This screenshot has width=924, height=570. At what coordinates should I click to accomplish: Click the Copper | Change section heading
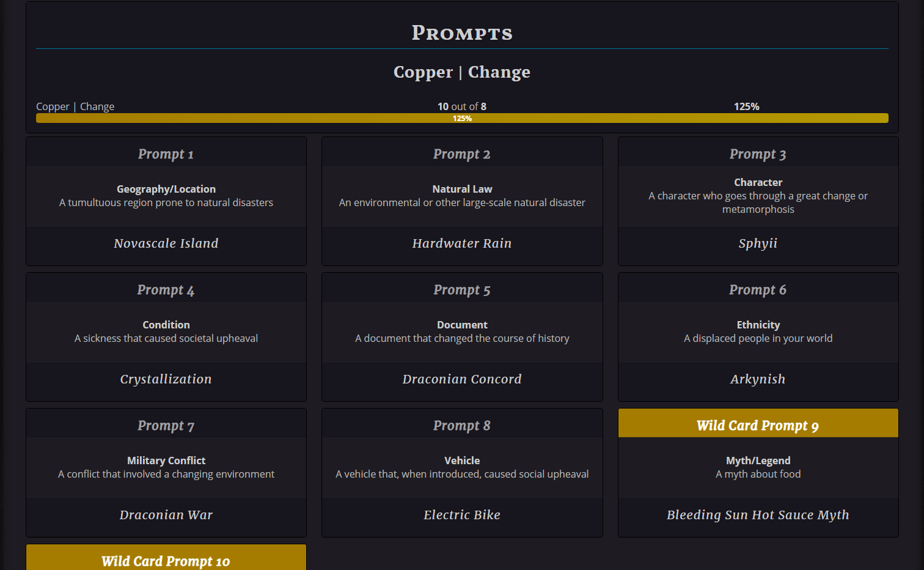click(462, 72)
